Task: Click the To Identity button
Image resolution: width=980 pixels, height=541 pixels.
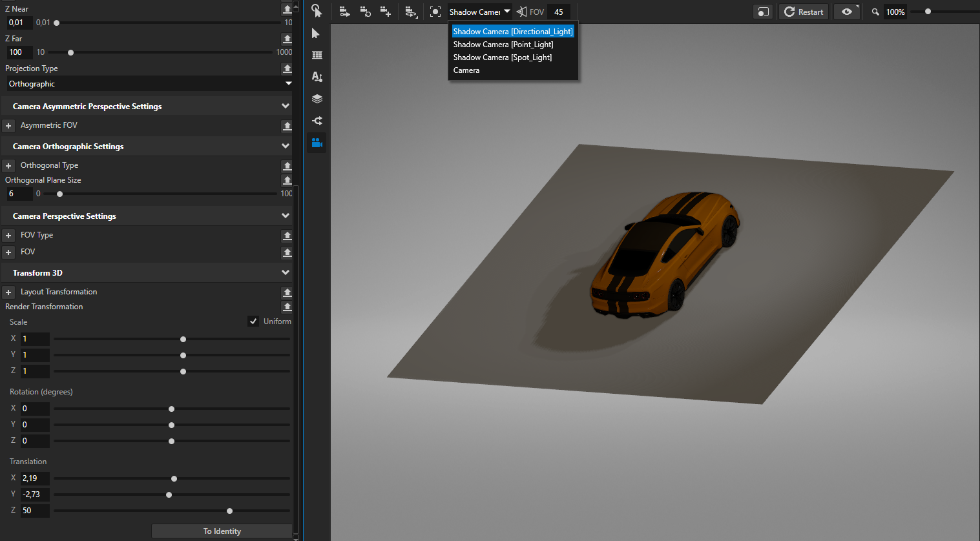Action: pos(222,531)
